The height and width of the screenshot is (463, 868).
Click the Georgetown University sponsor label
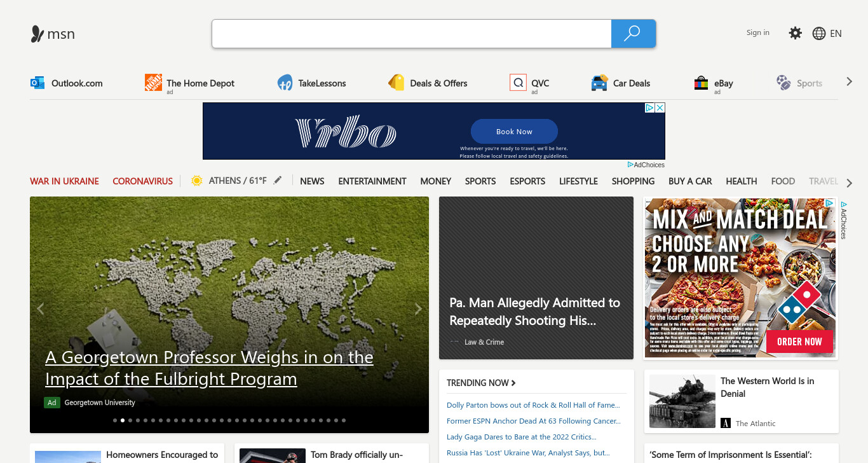[100, 403]
